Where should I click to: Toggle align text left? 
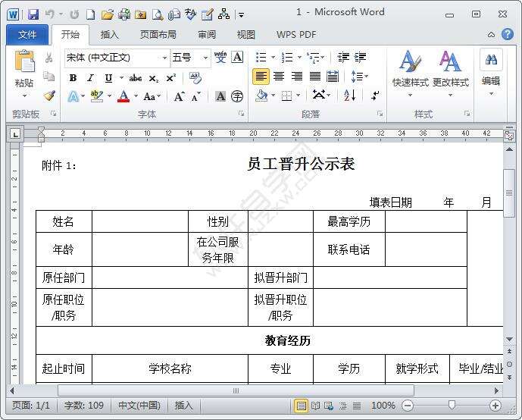tap(261, 77)
